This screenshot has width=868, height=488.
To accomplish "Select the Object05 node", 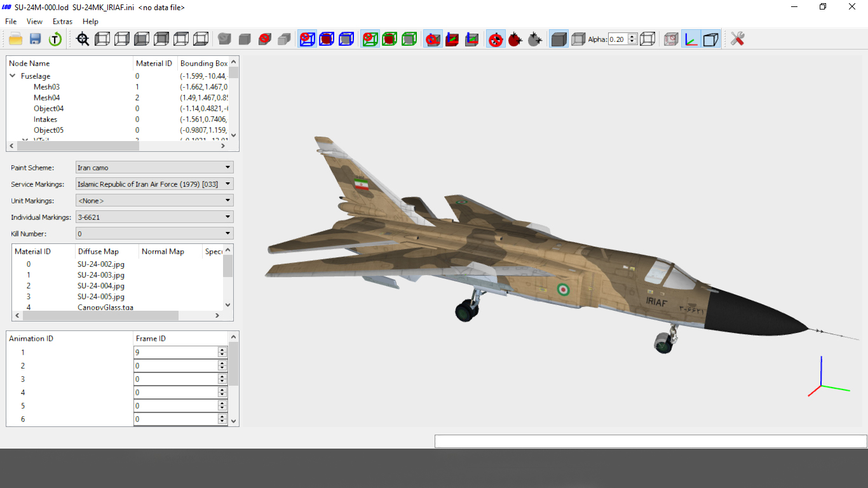I will pyautogui.click(x=49, y=130).
